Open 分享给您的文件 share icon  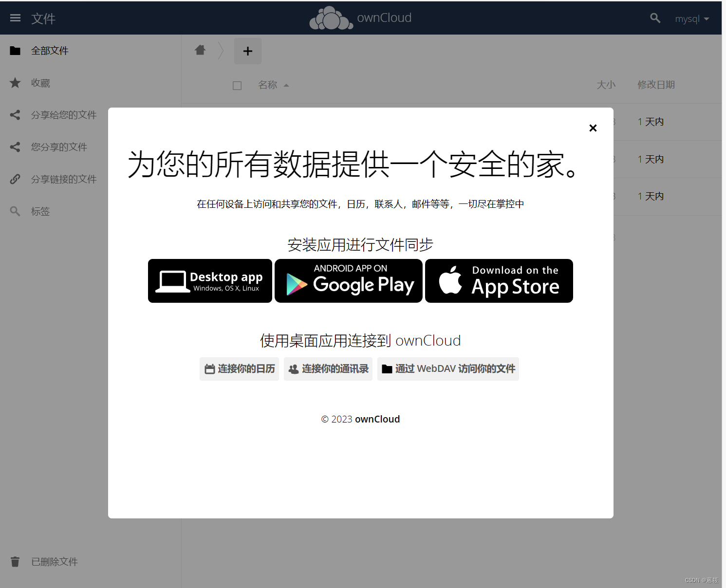(x=15, y=115)
